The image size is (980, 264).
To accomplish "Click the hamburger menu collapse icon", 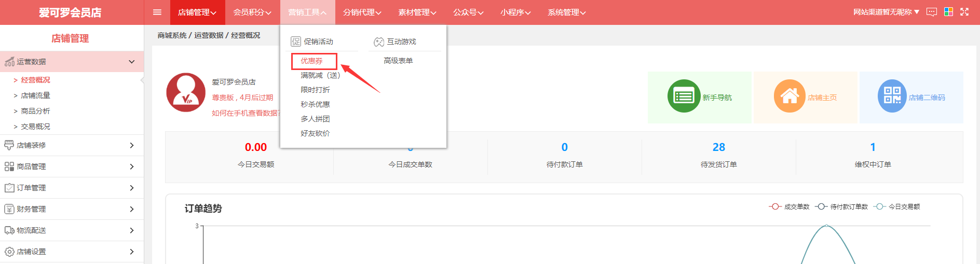I will coord(157,12).
